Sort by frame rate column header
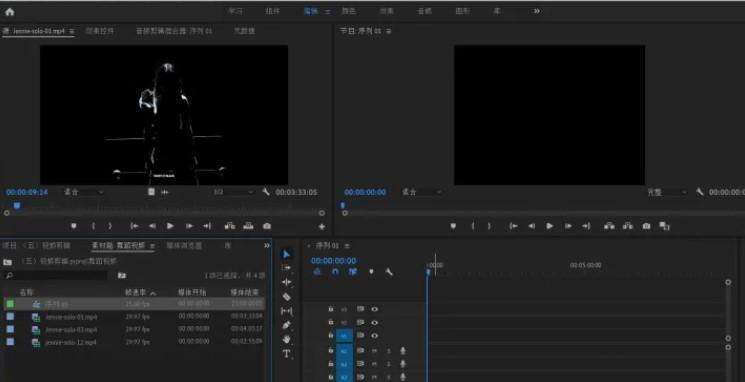Image resolution: width=745 pixels, height=382 pixels. [x=135, y=292]
